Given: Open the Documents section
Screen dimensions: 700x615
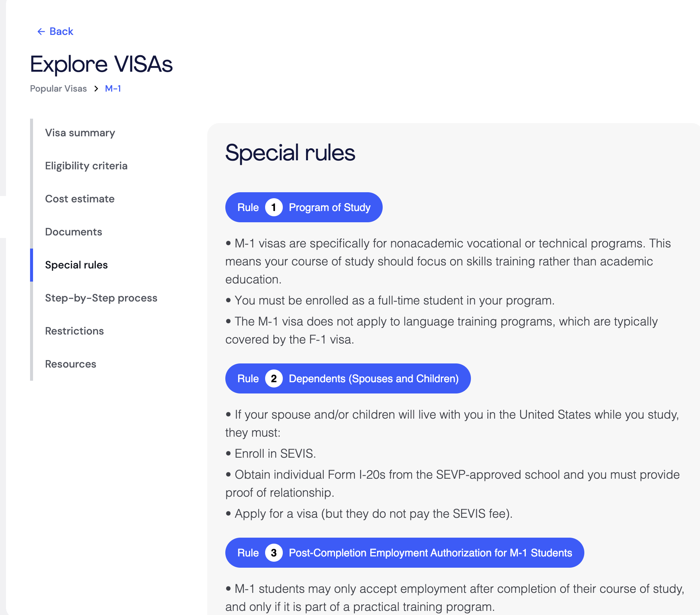Looking at the screenshot, I should pos(74,232).
